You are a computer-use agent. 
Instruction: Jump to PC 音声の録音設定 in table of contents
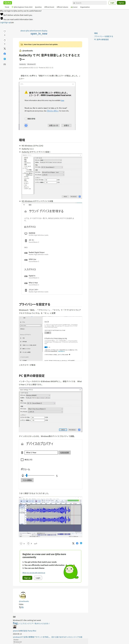[101, 39]
